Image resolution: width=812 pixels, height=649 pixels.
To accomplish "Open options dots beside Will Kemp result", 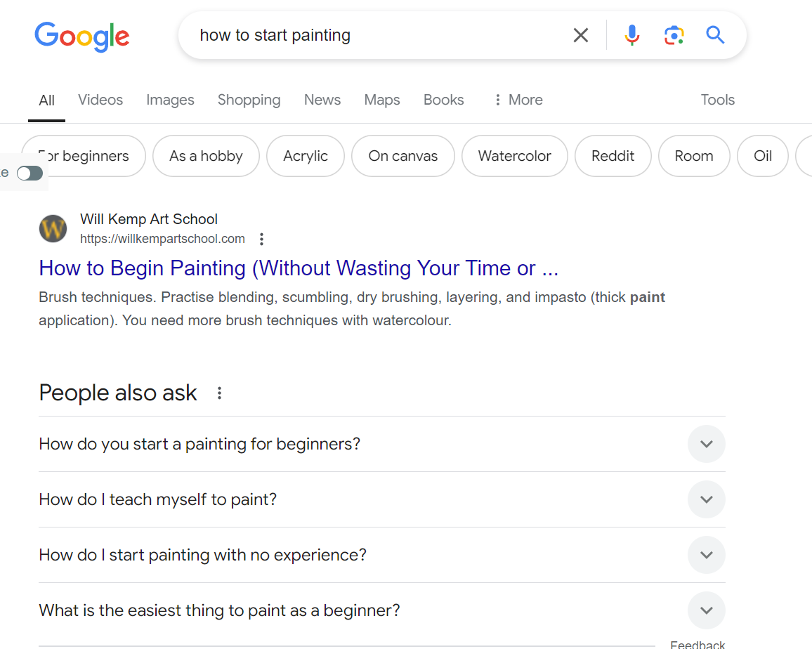I will click(261, 239).
